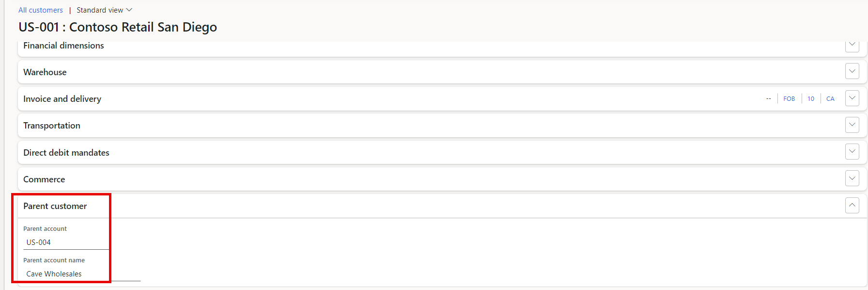The height and width of the screenshot is (290, 868).
Task: Click the Parent account field US-004
Action: [x=65, y=242]
